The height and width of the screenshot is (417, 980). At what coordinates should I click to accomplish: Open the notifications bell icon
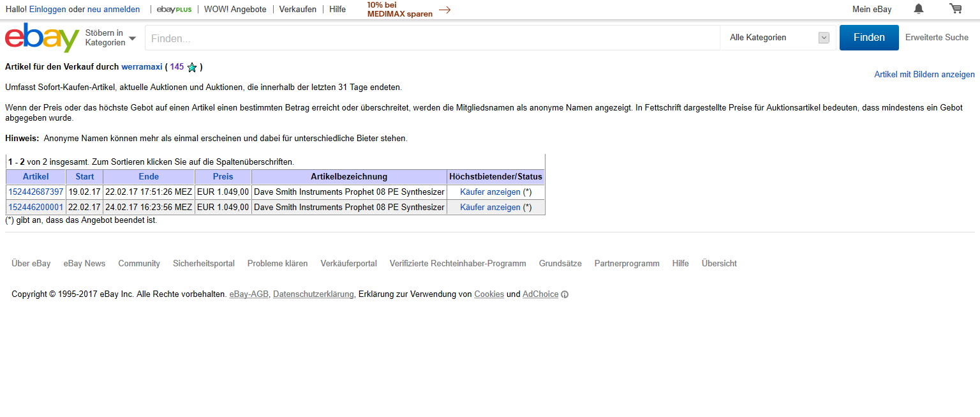918,9
